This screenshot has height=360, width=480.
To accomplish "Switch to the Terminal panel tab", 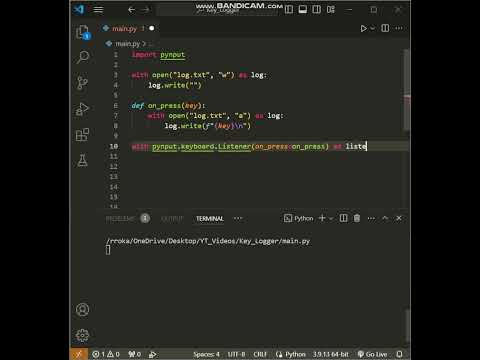I will click(210, 219).
